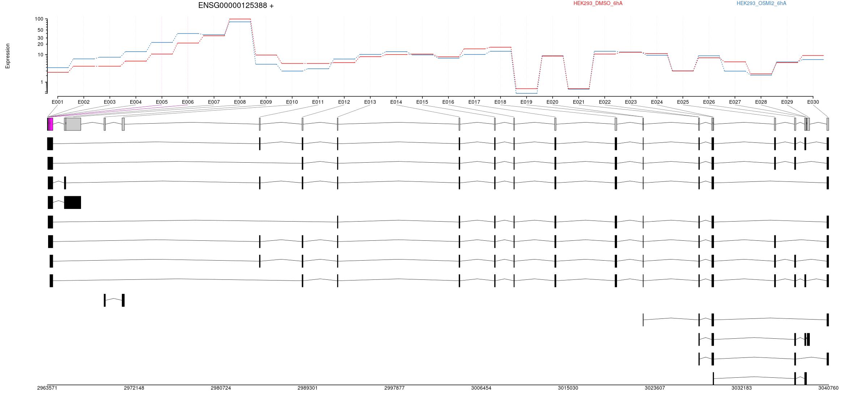Click the E003 exon label
Image resolution: width=868 pixels, height=394 pixels.
pyautogui.click(x=110, y=102)
